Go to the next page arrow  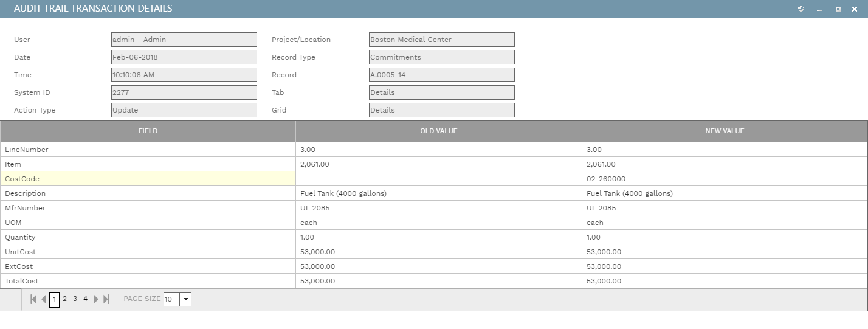point(96,299)
